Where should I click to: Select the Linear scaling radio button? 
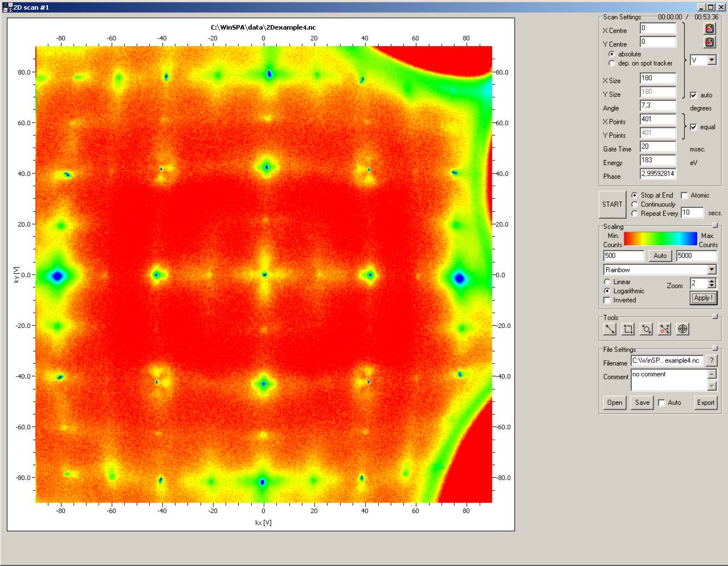coord(607,282)
